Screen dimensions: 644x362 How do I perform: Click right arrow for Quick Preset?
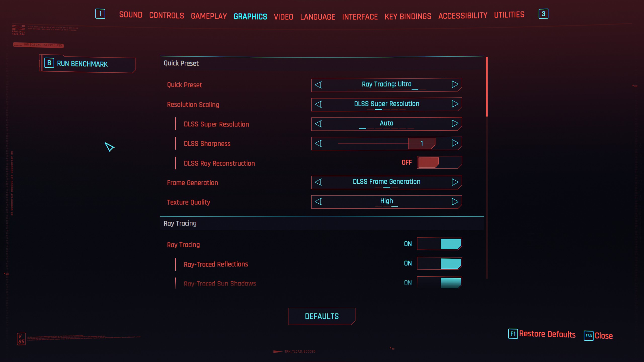(455, 84)
